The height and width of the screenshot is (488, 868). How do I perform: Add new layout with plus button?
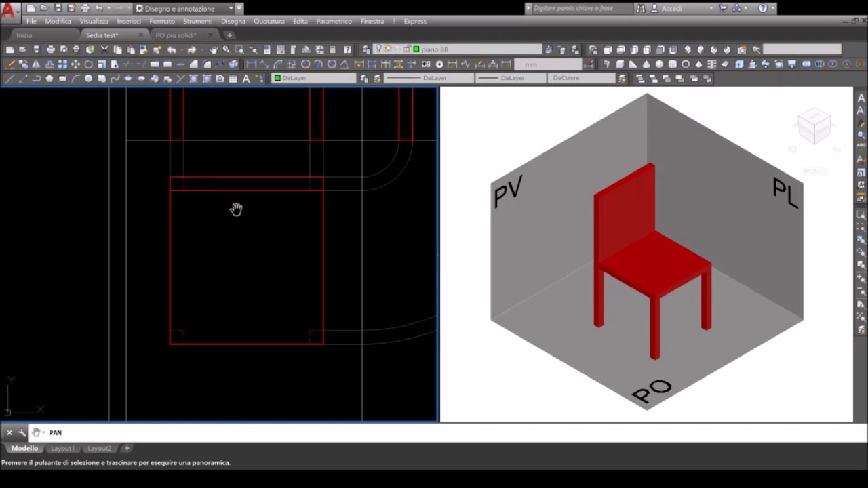tap(126, 448)
